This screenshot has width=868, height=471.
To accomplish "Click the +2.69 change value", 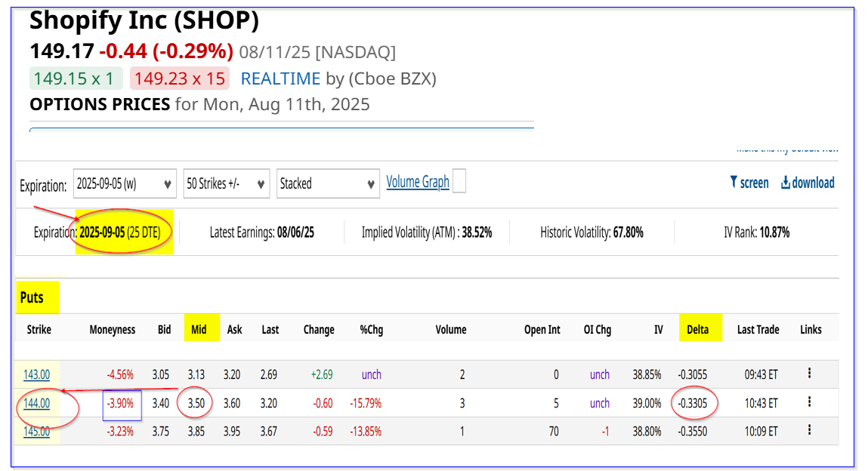I will [x=322, y=375].
